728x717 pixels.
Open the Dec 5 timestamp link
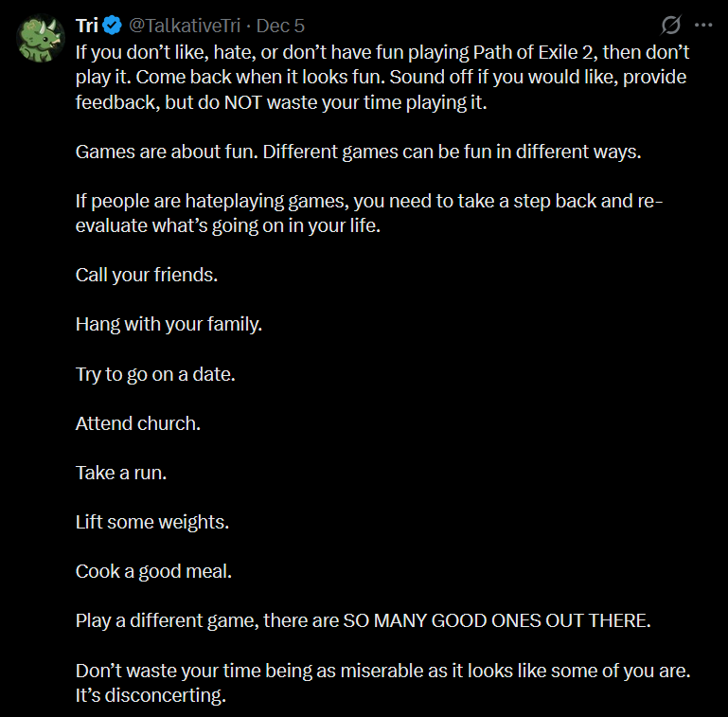[x=280, y=26]
